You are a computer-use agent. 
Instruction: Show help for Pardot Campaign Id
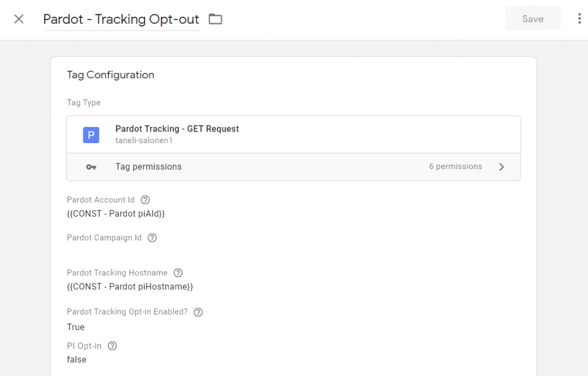click(x=152, y=238)
